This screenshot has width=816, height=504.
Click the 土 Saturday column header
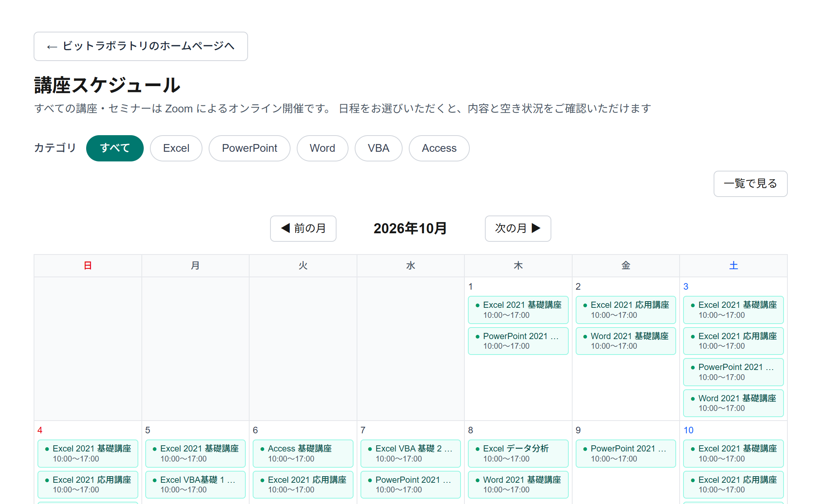[x=733, y=266]
